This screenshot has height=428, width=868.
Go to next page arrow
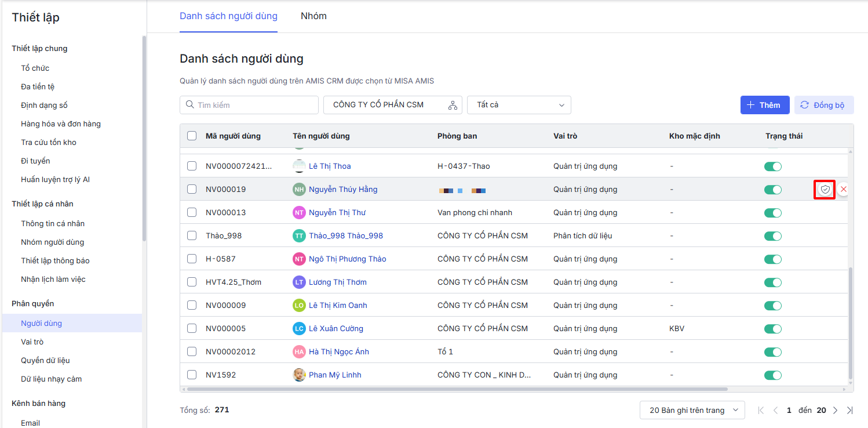click(835, 410)
